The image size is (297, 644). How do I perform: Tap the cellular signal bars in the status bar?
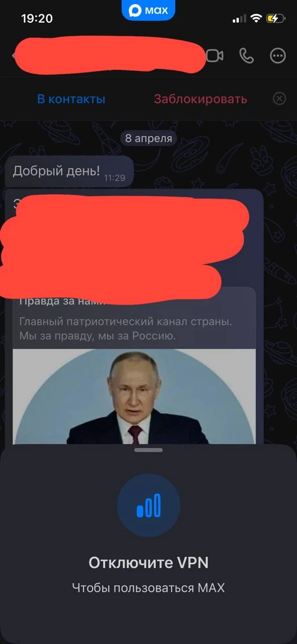pos(240,19)
